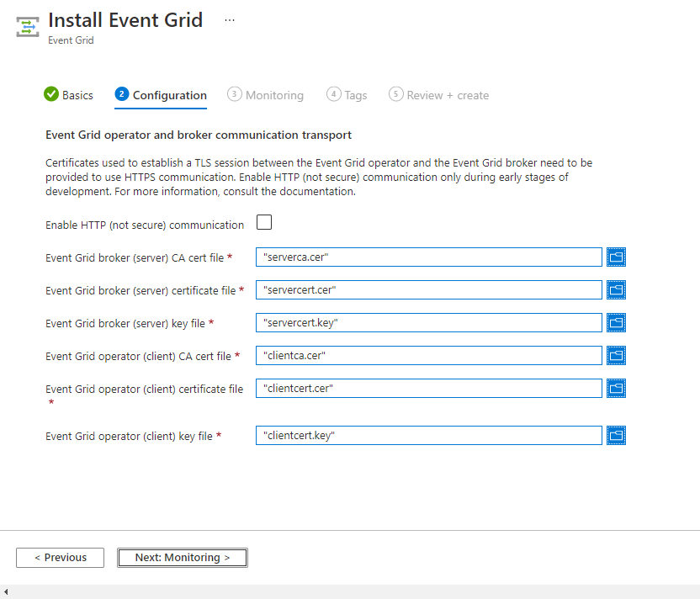
Task: Click the green checkmark on Basics step
Action: pyautogui.click(x=50, y=94)
